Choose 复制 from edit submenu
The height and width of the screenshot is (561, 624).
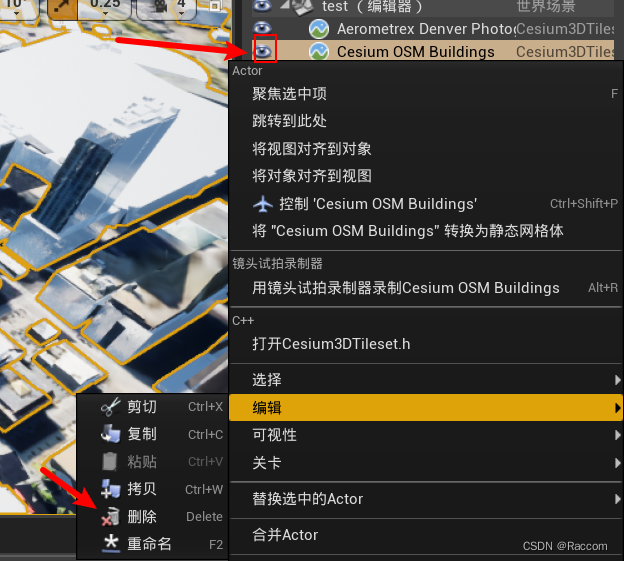tap(152, 434)
